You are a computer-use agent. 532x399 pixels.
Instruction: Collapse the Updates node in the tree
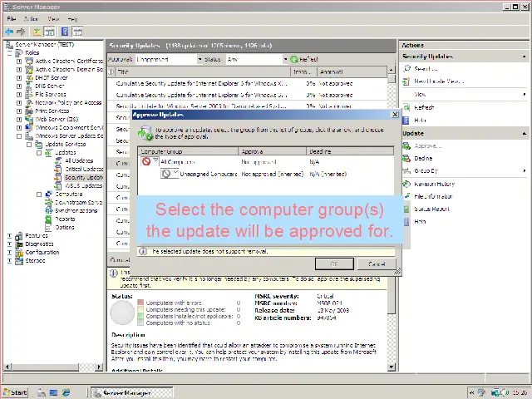(39, 153)
